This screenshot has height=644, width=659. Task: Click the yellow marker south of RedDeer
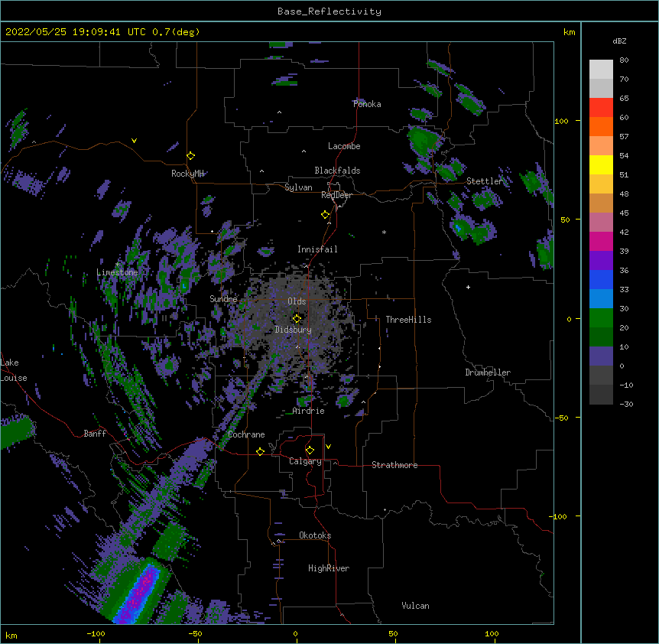(326, 215)
